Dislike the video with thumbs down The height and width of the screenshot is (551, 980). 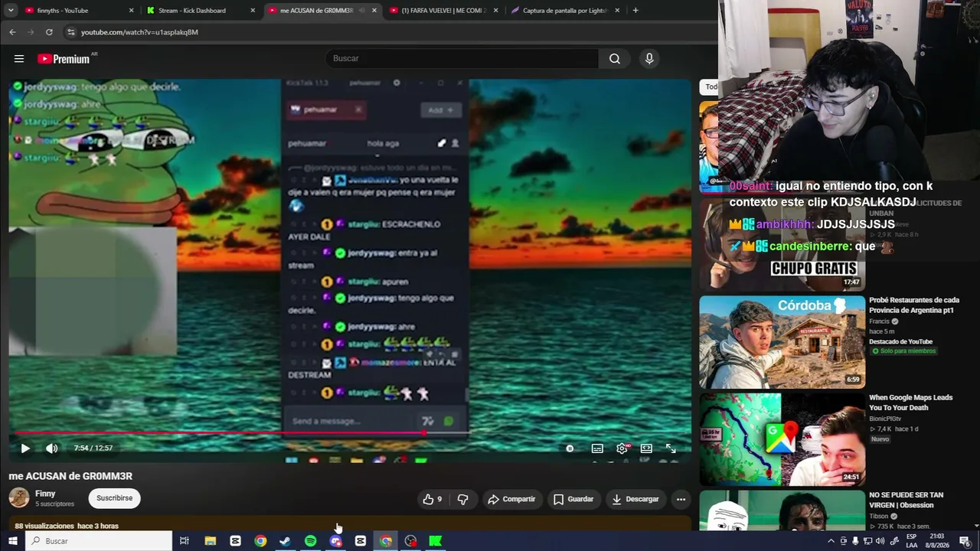[x=462, y=499]
